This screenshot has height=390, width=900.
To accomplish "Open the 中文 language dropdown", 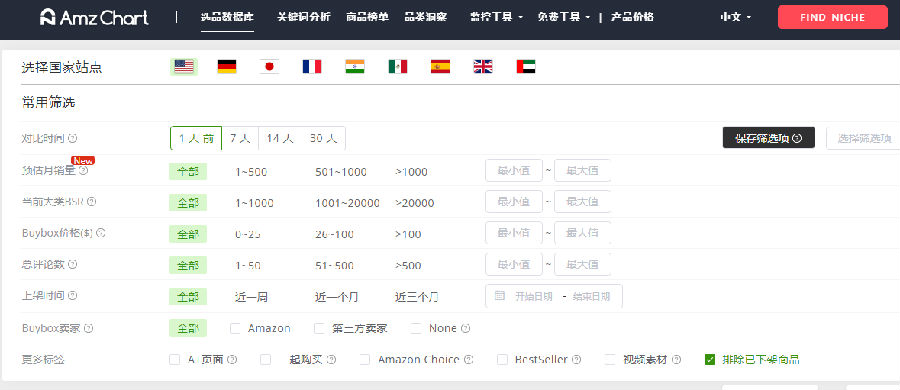I will (736, 17).
